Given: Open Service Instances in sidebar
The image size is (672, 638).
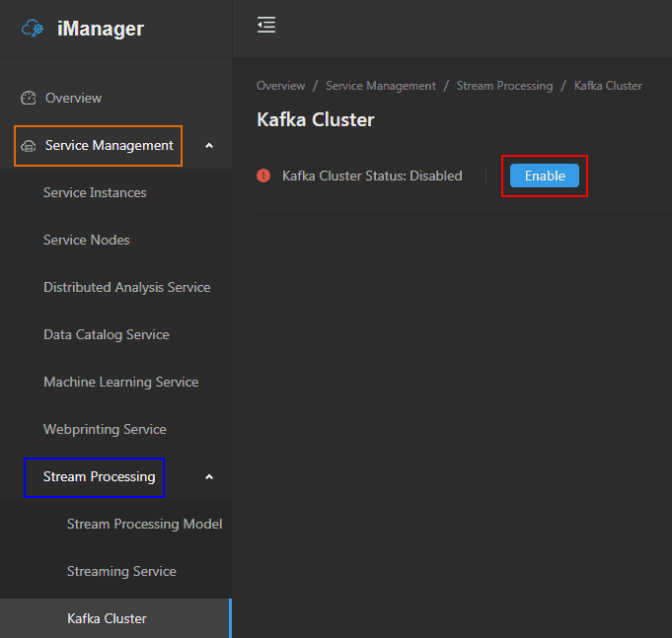Looking at the screenshot, I should click(95, 192).
